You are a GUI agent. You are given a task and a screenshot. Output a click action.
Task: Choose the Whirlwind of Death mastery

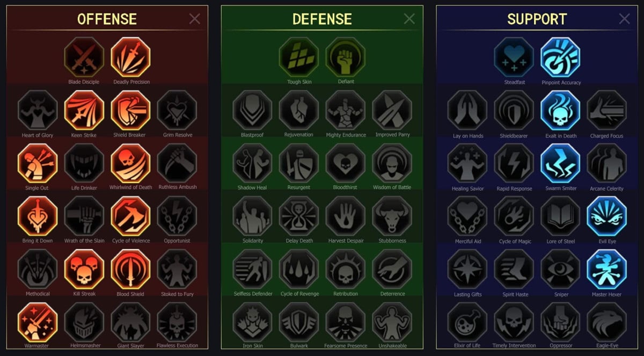tap(131, 163)
